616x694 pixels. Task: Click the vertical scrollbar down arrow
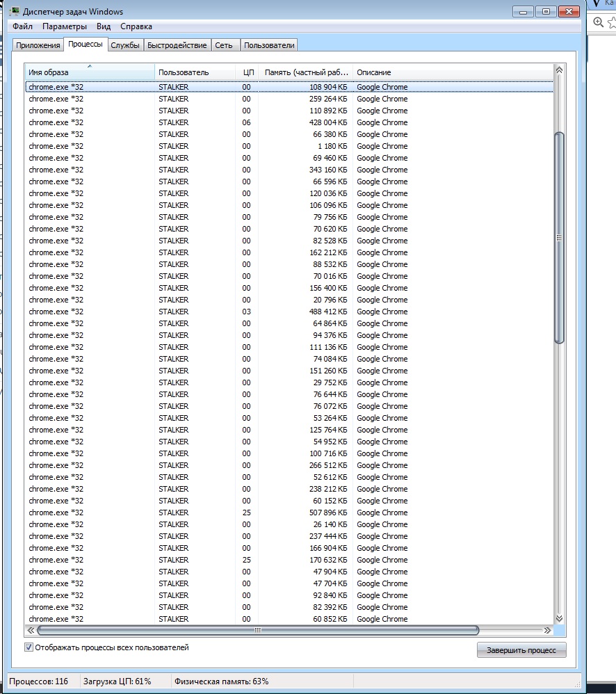tap(560, 618)
